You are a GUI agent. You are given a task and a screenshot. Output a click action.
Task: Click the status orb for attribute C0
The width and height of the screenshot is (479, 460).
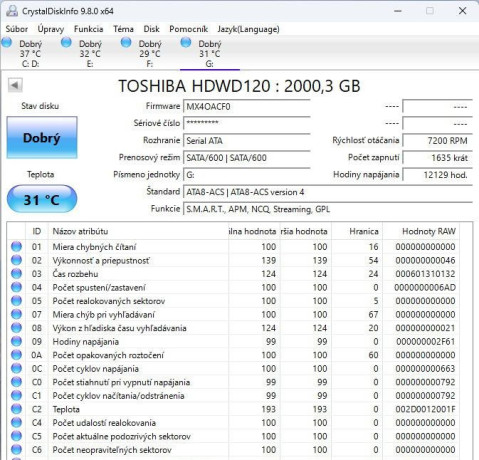pos(16,382)
